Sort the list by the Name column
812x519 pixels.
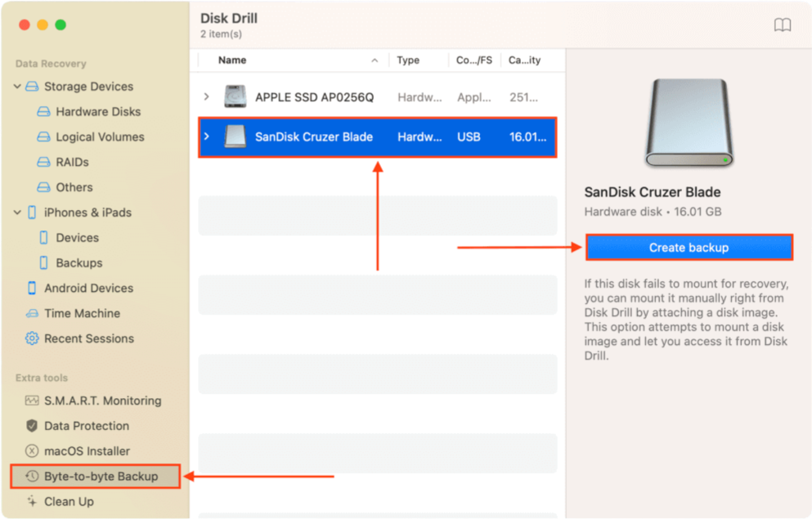tap(231, 60)
